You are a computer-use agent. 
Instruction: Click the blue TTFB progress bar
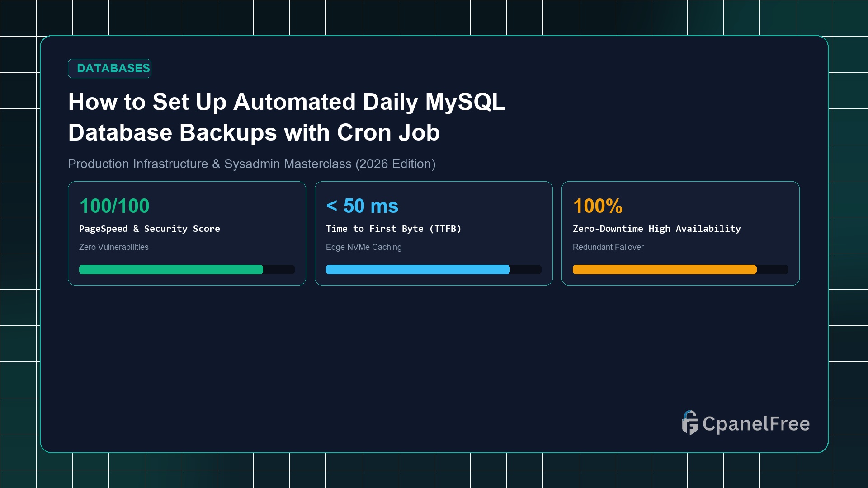pos(434,270)
